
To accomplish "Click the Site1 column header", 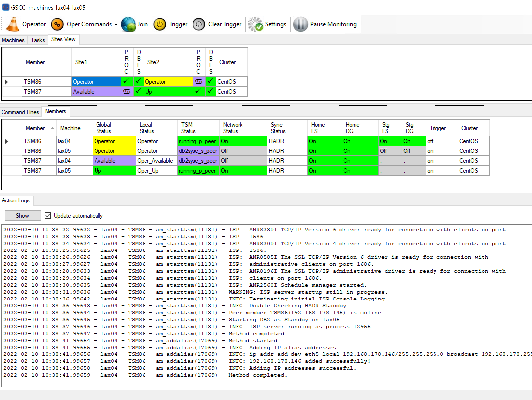I will pyautogui.click(x=96, y=62).
